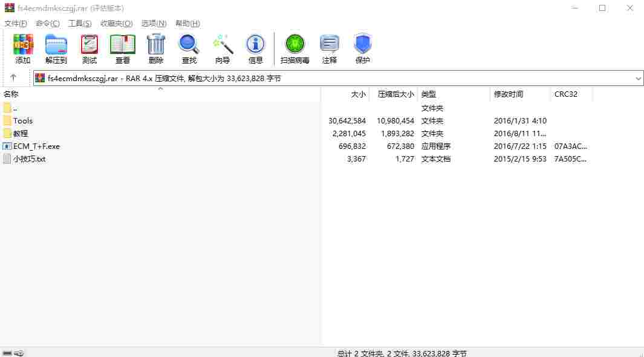Click the parent folder '..' icon
The image size is (644, 357).
[x=7, y=108]
